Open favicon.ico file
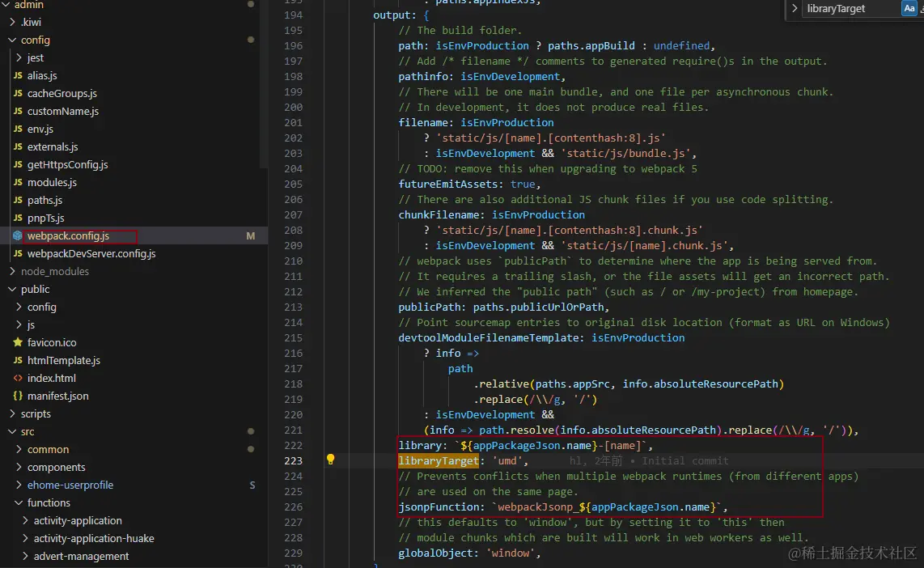Screen dimensions: 924x568 point(52,342)
